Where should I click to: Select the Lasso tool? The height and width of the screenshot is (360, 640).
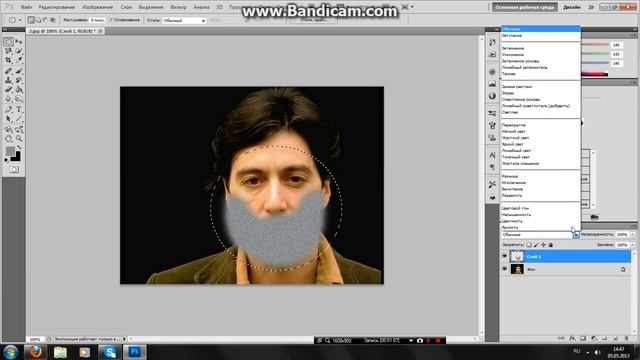9,51
